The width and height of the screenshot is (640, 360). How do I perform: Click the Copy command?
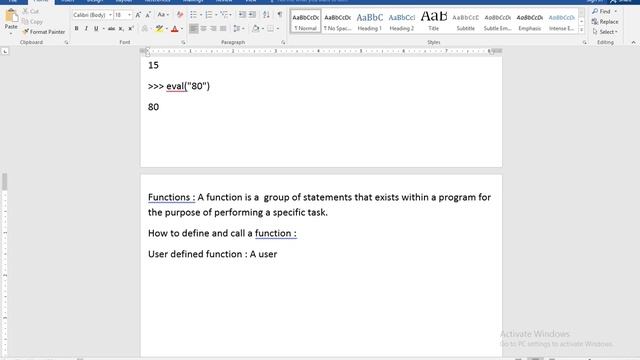(32, 22)
